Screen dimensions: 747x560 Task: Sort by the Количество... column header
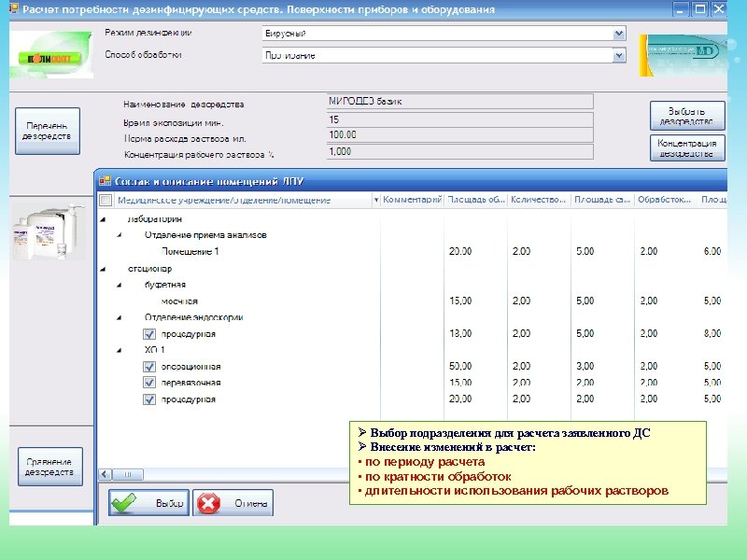539,200
